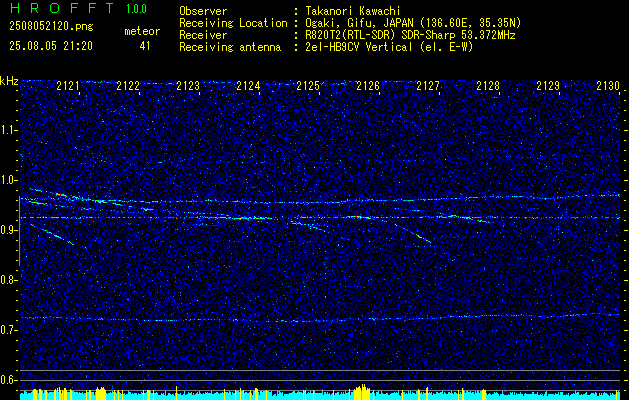Click the kHz axis unit label
The height and width of the screenshot is (400, 629).
[x=9, y=81]
